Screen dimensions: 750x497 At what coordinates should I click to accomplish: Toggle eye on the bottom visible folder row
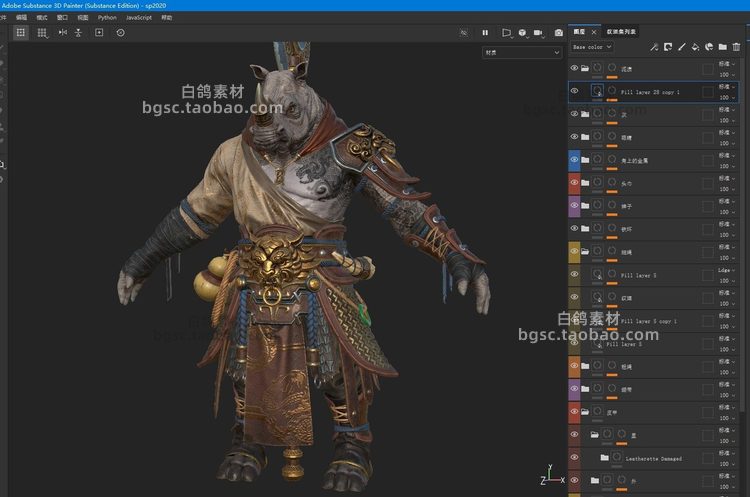pyautogui.click(x=574, y=480)
